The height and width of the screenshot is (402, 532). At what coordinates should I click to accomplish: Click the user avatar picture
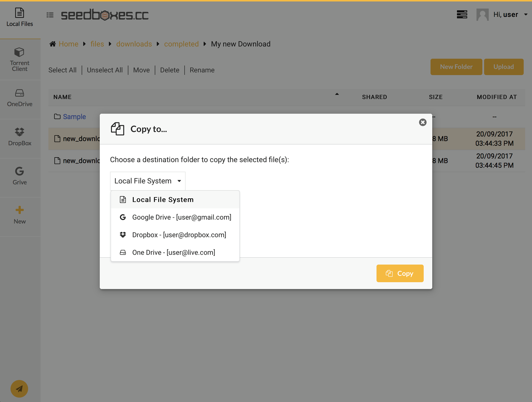tap(482, 15)
